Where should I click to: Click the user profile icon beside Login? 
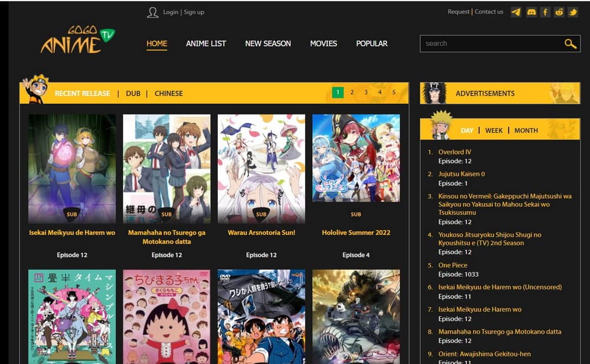click(x=153, y=12)
